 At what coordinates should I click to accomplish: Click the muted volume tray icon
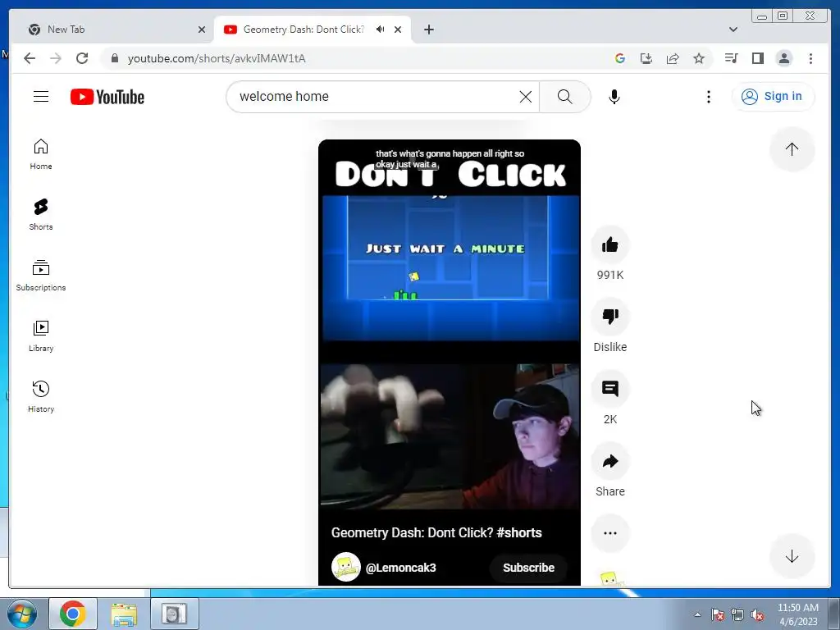tap(757, 614)
